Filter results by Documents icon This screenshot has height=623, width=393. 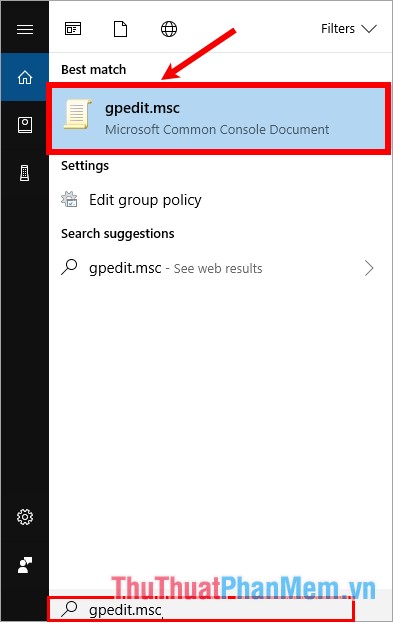coord(120,29)
